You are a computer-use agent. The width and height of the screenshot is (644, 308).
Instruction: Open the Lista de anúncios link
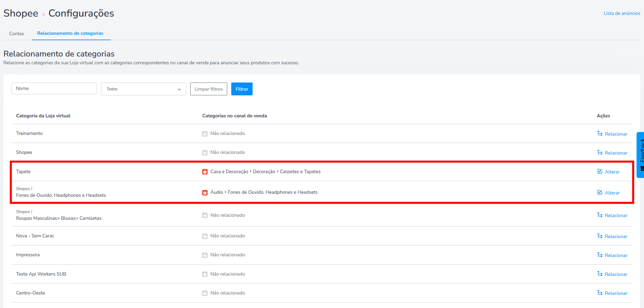point(622,13)
